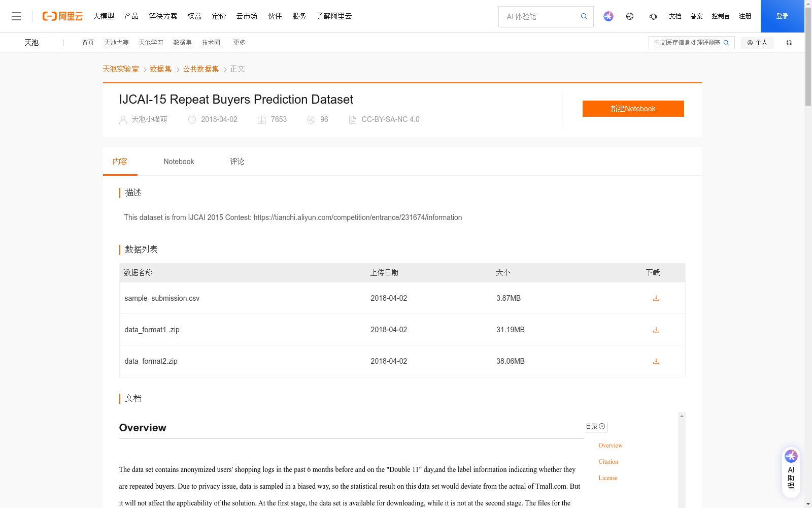Click the 登录 login button
The image size is (812, 508).
click(782, 16)
